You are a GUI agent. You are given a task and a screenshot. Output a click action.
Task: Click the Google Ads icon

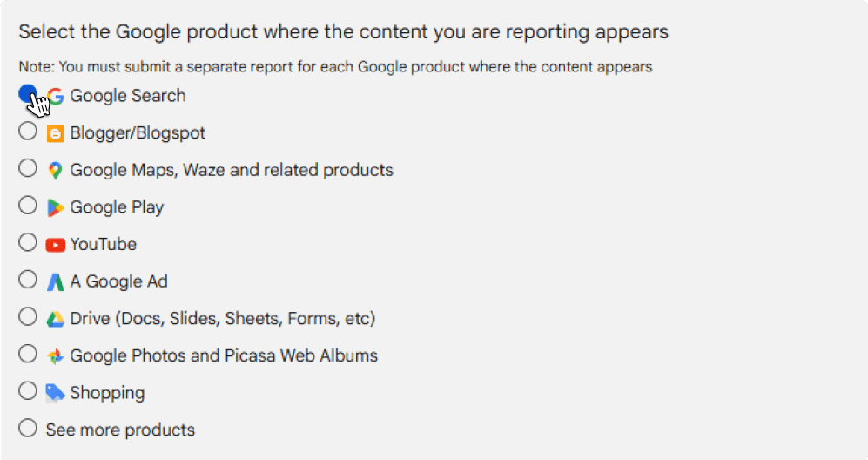pyautogui.click(x=56, y=282)
